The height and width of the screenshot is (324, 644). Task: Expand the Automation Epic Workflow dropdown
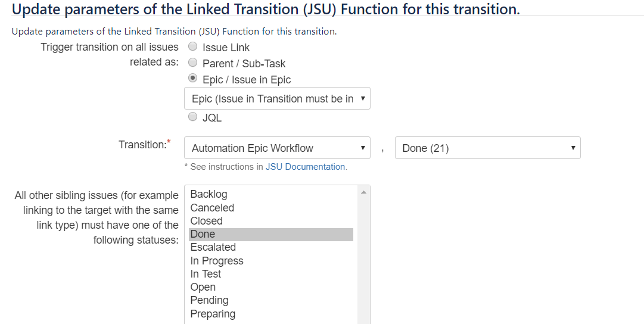[277, 148]
